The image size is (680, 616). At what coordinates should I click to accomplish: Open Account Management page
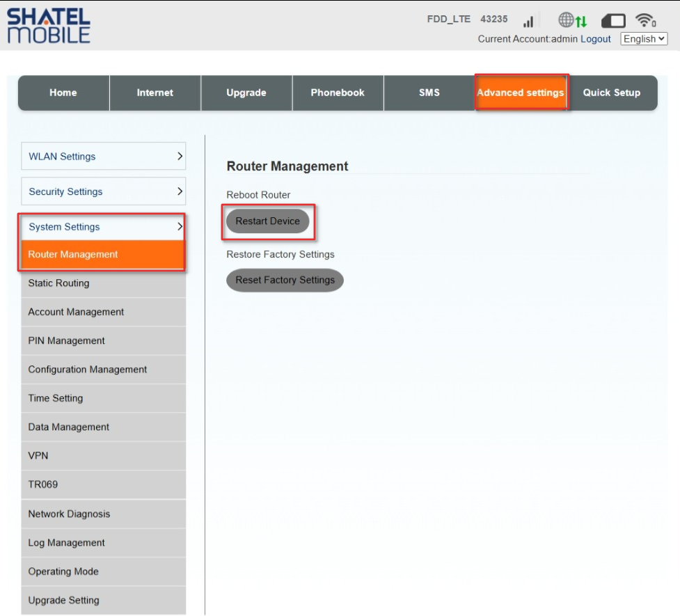[103, 312]
